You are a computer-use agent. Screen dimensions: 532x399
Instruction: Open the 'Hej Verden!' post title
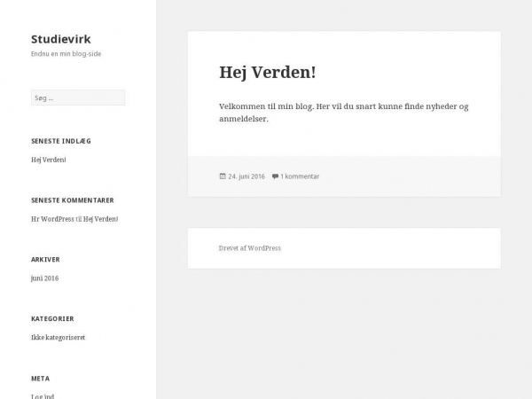point(268,73)
